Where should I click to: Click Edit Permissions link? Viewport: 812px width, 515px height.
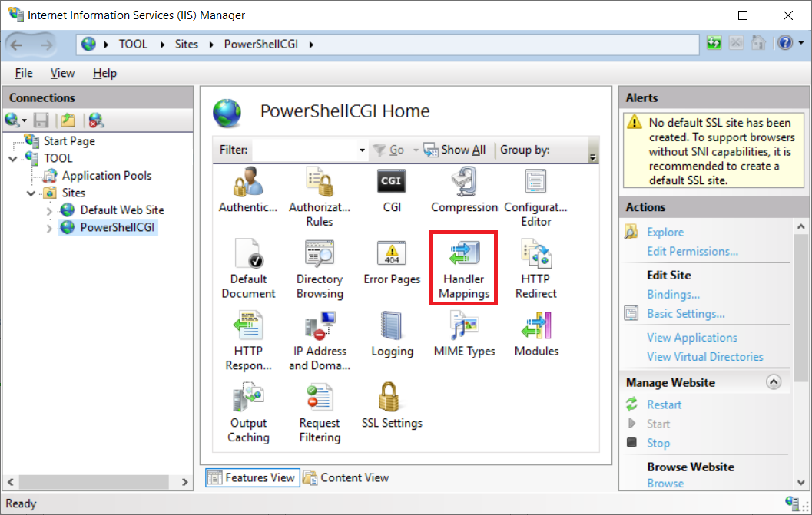click(692, 251)
